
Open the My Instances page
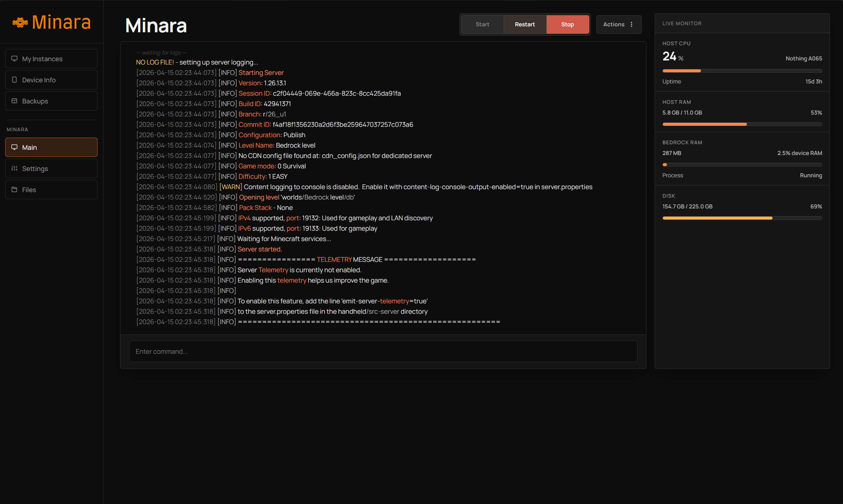[51, 59]
